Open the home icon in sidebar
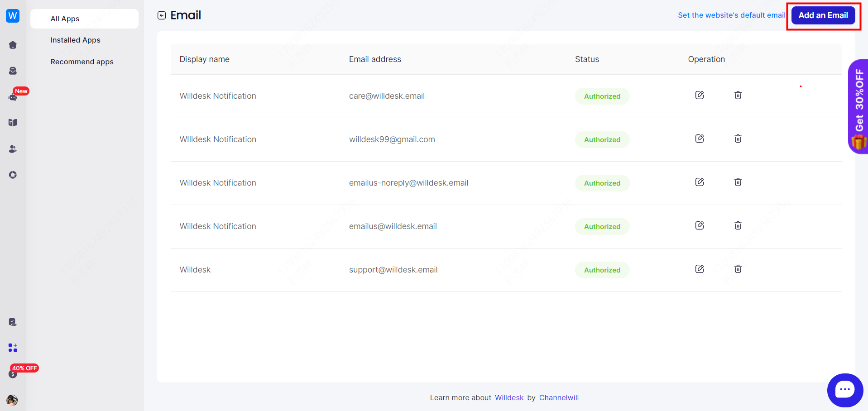This screenshot has height=411, width=868. coord(13,45)
